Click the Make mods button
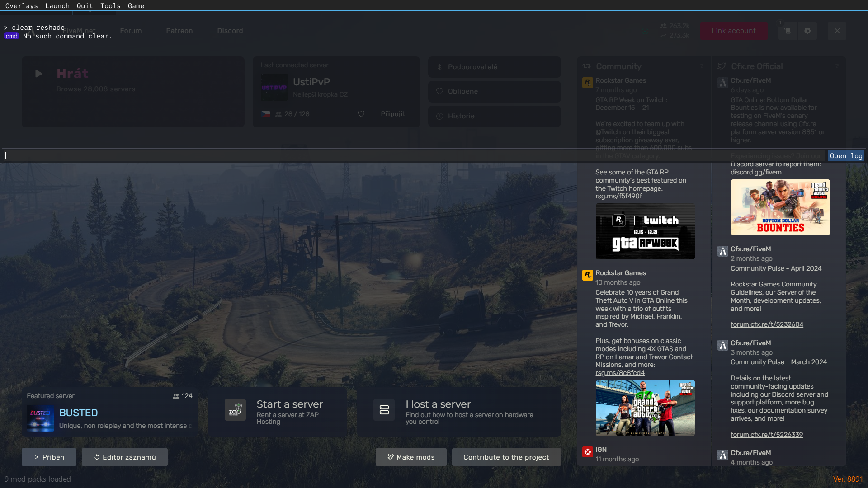Viewport: 868px width, 488px height. point(411,457)
